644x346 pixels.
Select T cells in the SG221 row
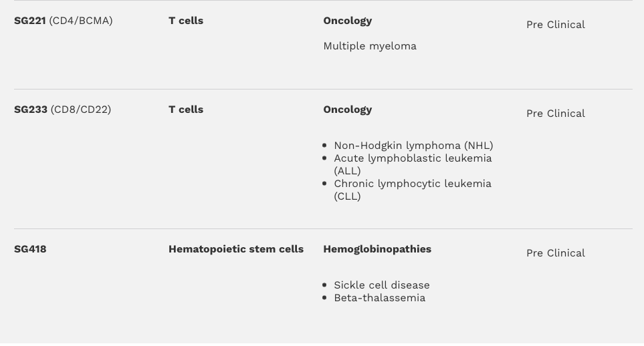186,21
